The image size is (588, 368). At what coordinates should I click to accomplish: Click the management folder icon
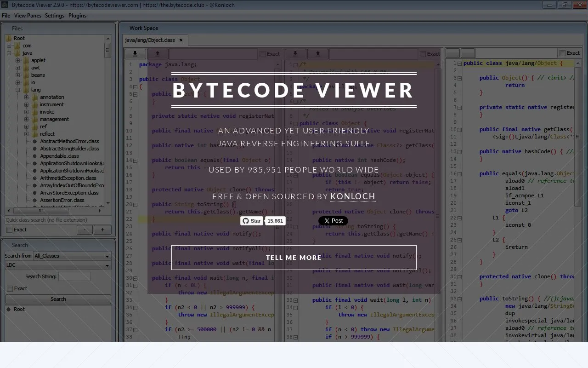[x=35, y=119]
